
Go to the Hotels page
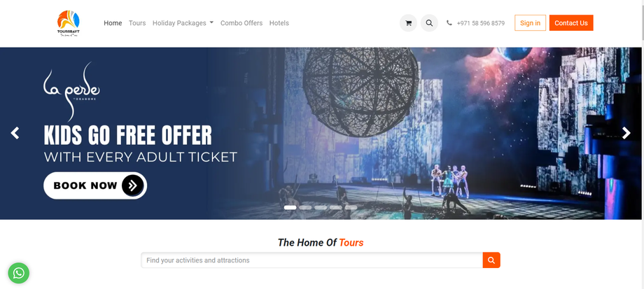(x=279, y=23)
